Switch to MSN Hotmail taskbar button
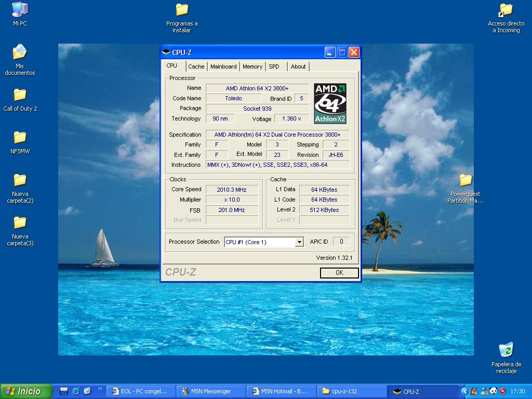The image size is (532, 399). click(x=281, y=391)
